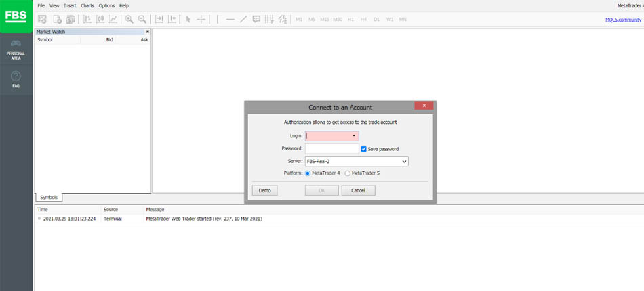
Task: Set the MN timeframe
Action: (x=403, y=19)
